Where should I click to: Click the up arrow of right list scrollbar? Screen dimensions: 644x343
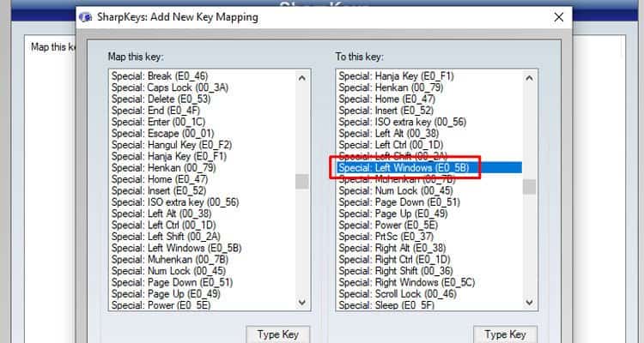pos(529,78)
